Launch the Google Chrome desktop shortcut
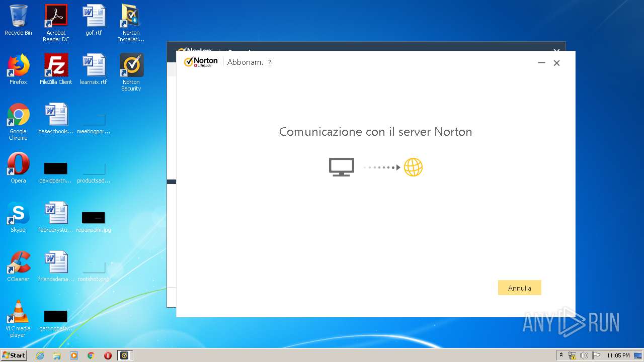Image resolution: width=644 pixels, height=362 pixels. (18, 122)
